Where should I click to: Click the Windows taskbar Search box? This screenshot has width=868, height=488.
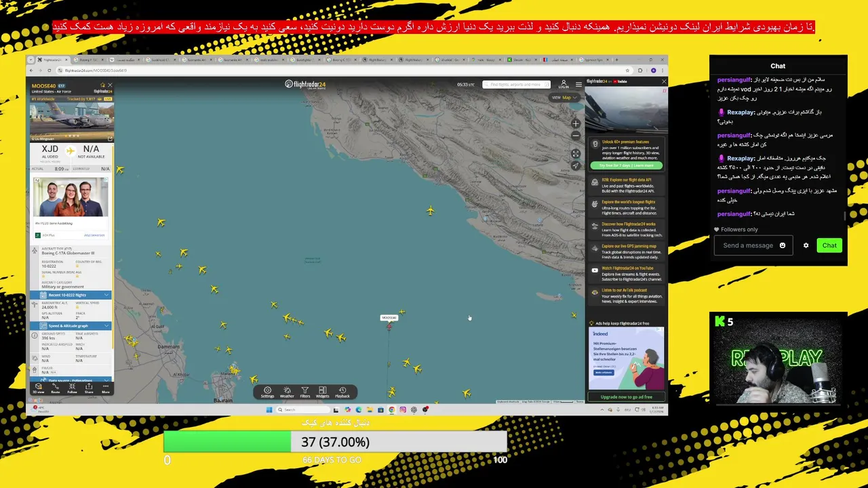(x=302, y=409)
